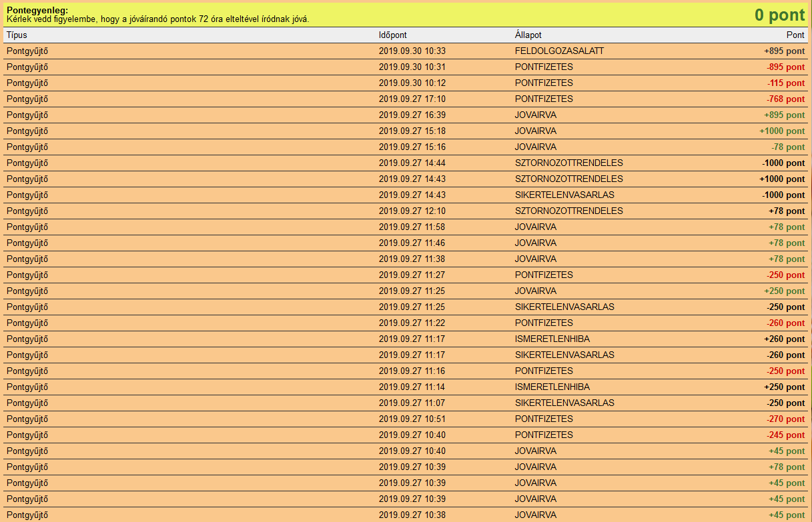Select the FELDOLGOZASALATT status cell
Image resolution: width=812 pixels, height=522 pixels.
[559, 51]
